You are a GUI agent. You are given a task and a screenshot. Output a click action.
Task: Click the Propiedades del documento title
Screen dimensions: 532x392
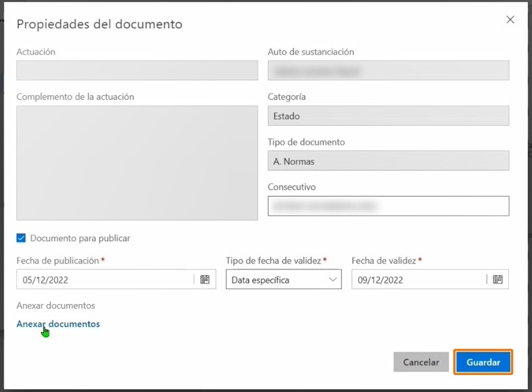tap(99, 24)
